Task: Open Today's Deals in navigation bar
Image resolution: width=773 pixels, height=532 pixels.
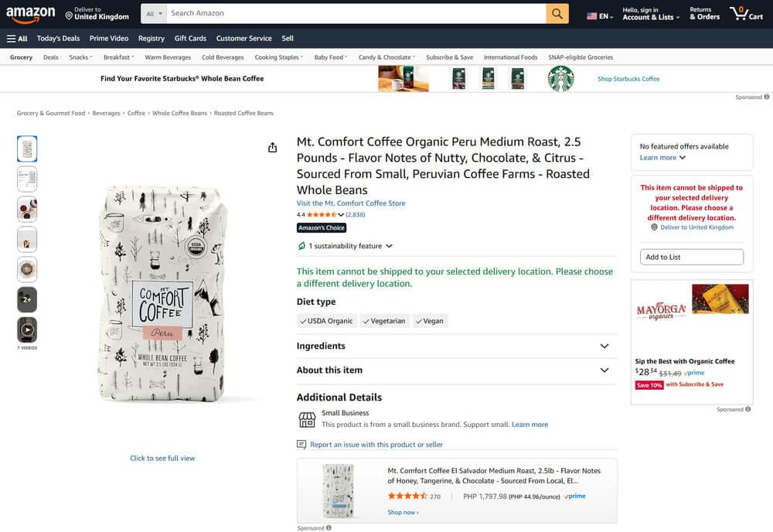Action: [58, 38]
